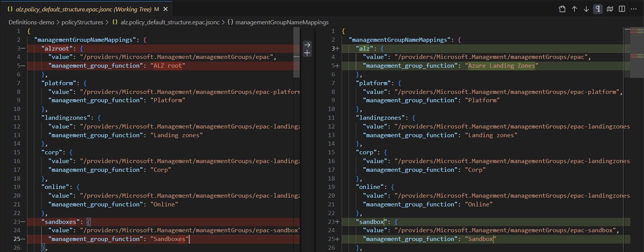
Task: Click the "landingzones" key in the right pane
Action: [380, 118]
